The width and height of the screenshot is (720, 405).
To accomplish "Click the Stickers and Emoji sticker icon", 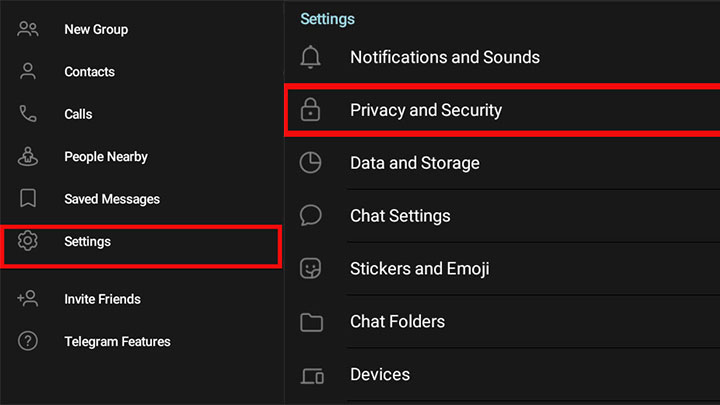I will point(311,269).
